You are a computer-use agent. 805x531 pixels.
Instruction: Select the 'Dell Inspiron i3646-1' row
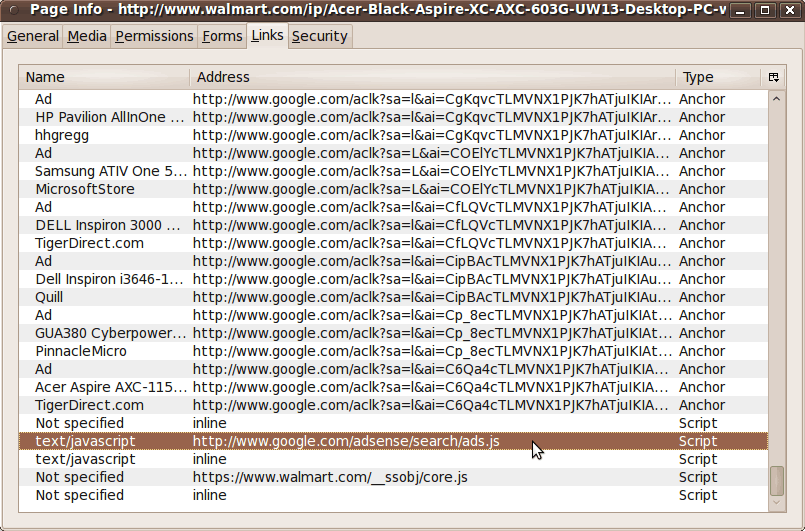click(393, 279)
